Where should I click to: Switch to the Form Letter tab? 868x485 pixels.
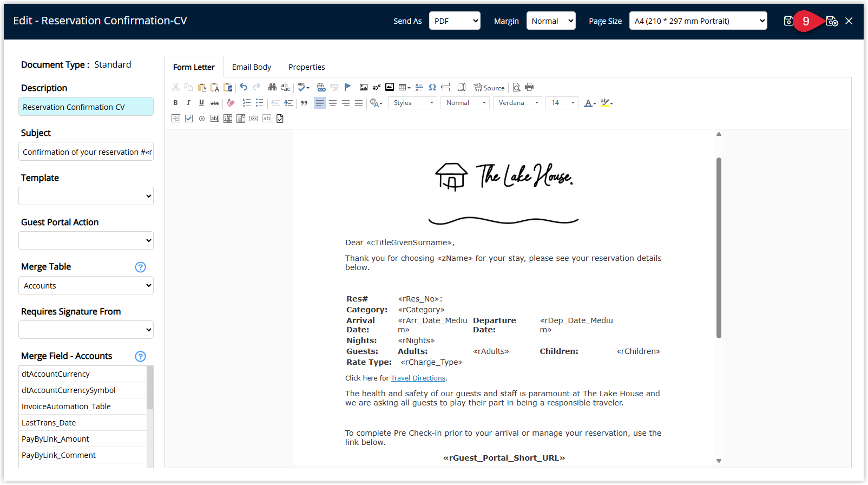click(x=194, y=67)
